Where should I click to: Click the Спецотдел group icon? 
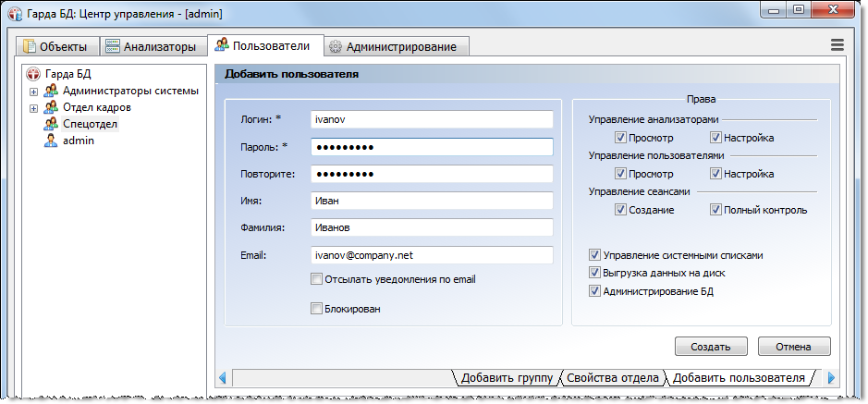click(51, 123)
